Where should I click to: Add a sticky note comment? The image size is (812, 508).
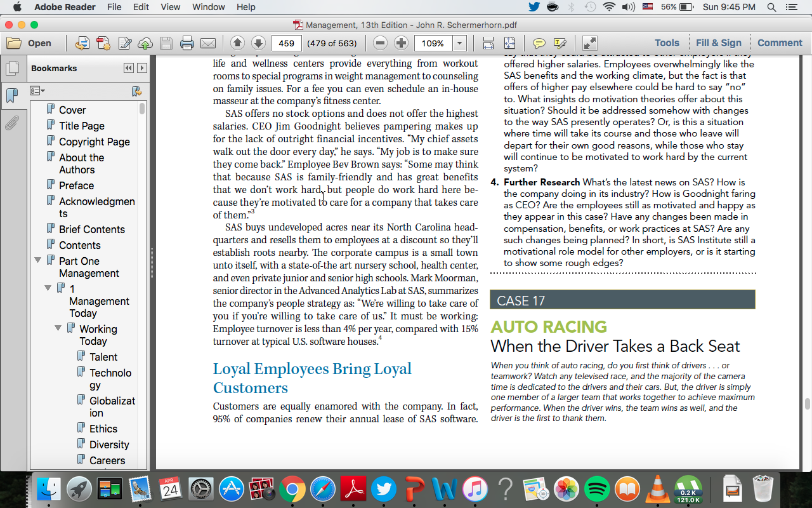[539, 43]
